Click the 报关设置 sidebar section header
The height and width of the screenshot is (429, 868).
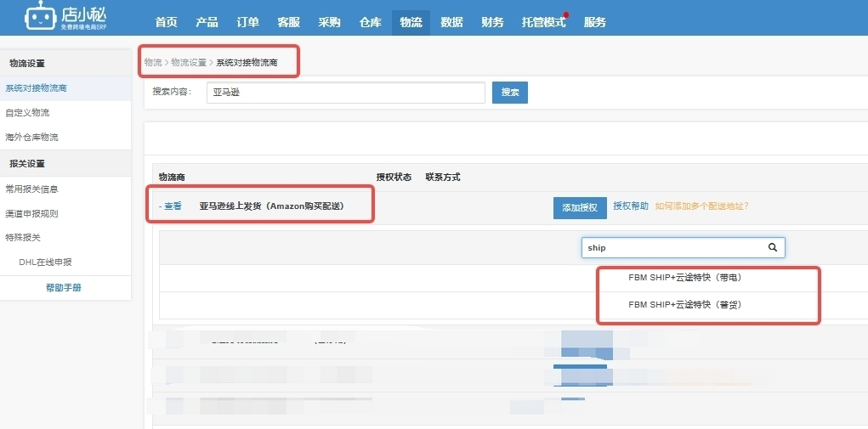[27, 164]
